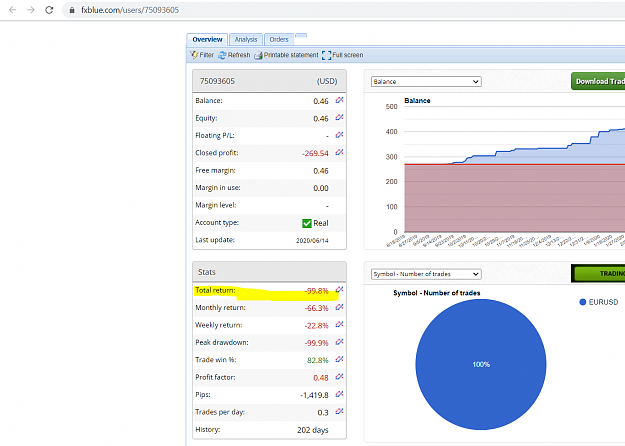This screenshot has width=625, height=446.
Task: Open chart icon beside Equity value
Action: [339, 118]
